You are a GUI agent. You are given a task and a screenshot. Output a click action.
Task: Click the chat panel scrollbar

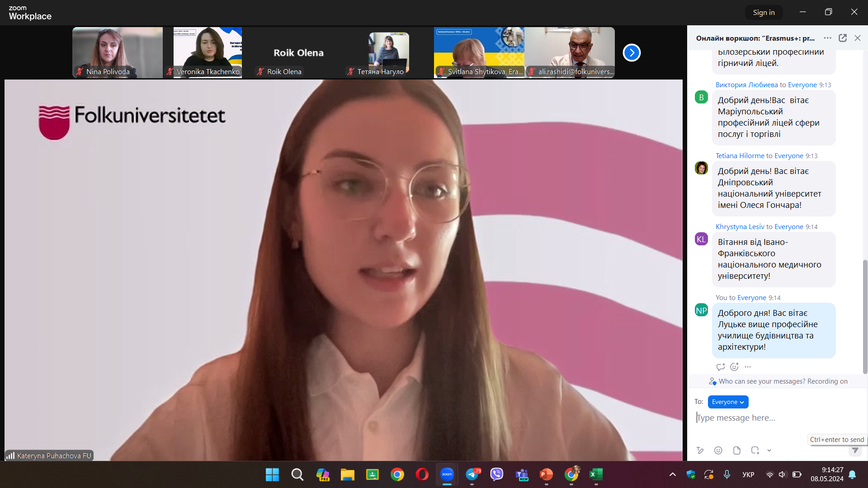click(865, 316)
